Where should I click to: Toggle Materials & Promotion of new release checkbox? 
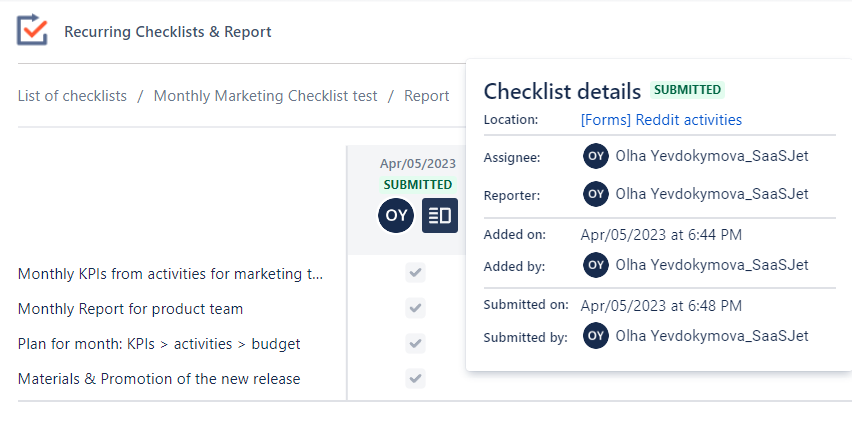[x=416, y=378]
